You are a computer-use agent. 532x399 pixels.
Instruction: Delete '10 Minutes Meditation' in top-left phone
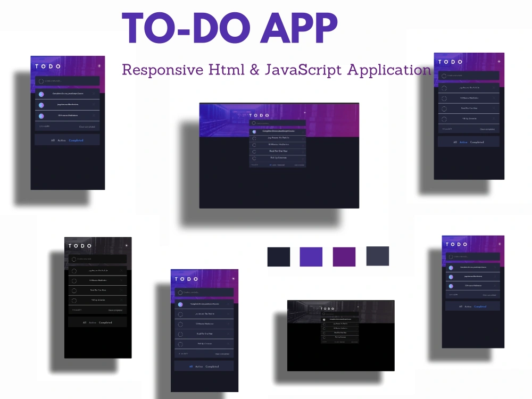(94, 115)
